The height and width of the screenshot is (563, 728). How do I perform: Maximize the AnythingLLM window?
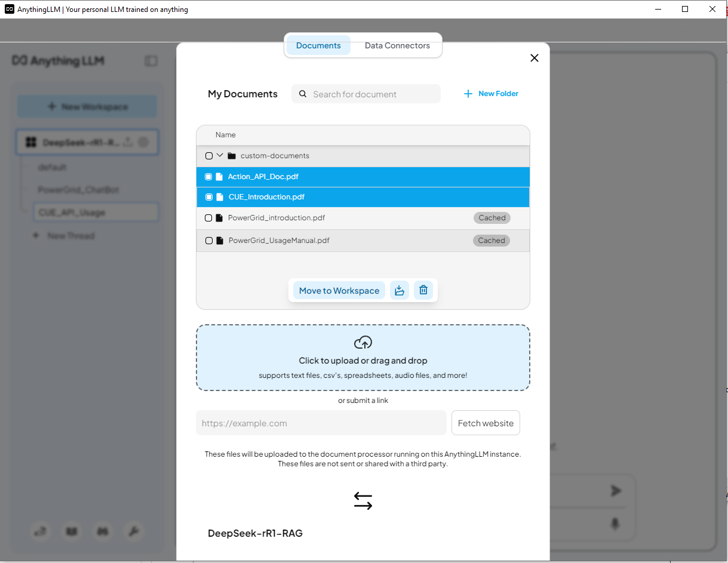coord(685,9)
